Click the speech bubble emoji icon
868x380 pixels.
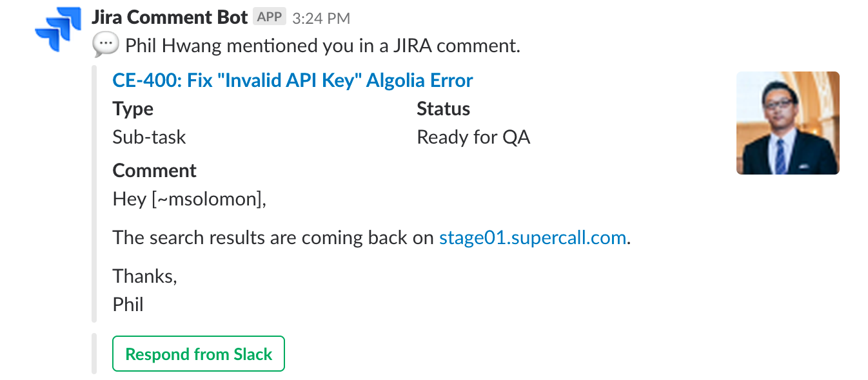click(x=105, y=46)
